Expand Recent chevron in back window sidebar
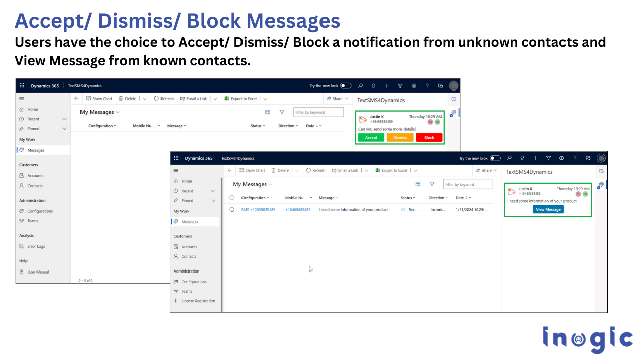 [x=64, y=119]
